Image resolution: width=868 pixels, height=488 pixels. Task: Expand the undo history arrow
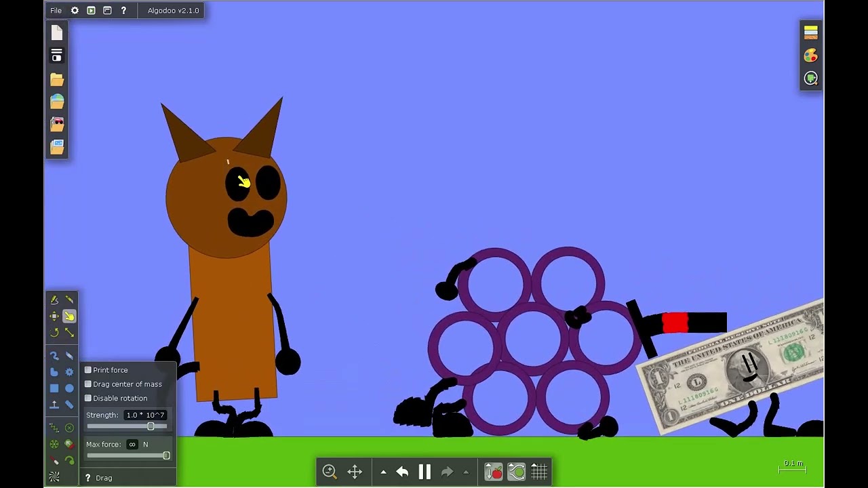(x=383, y=472)
